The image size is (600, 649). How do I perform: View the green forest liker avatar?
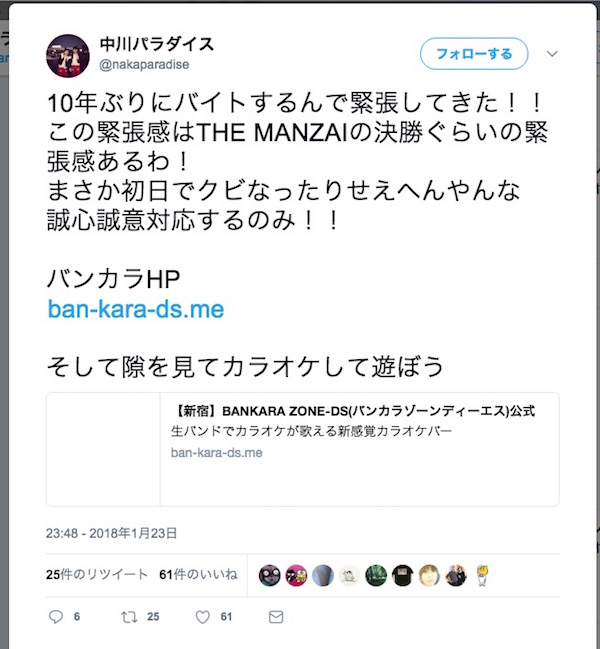tap(376, 575)
